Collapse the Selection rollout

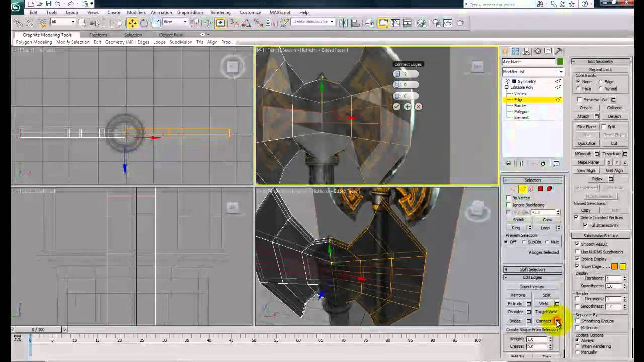pyautogui.click(x=532, y=180)
